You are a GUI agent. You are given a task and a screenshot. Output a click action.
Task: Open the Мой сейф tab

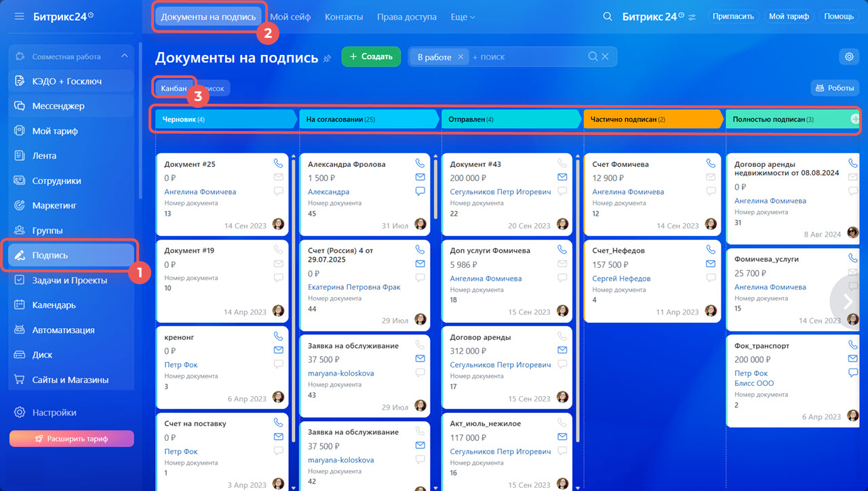[290, 16]
